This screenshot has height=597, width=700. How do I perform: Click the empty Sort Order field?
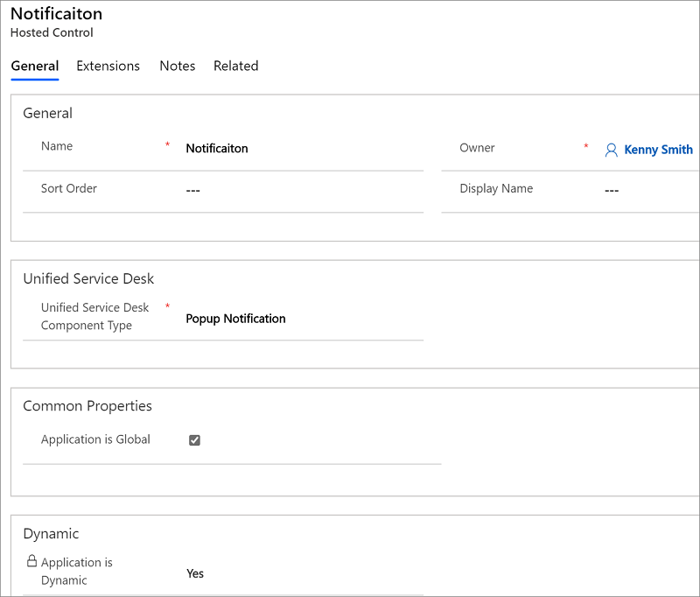[x=192, y=191]
